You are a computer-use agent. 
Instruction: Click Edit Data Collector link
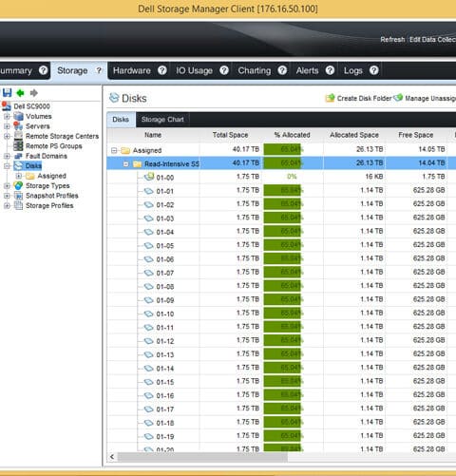pyautogui.click(x=432, y=39)
